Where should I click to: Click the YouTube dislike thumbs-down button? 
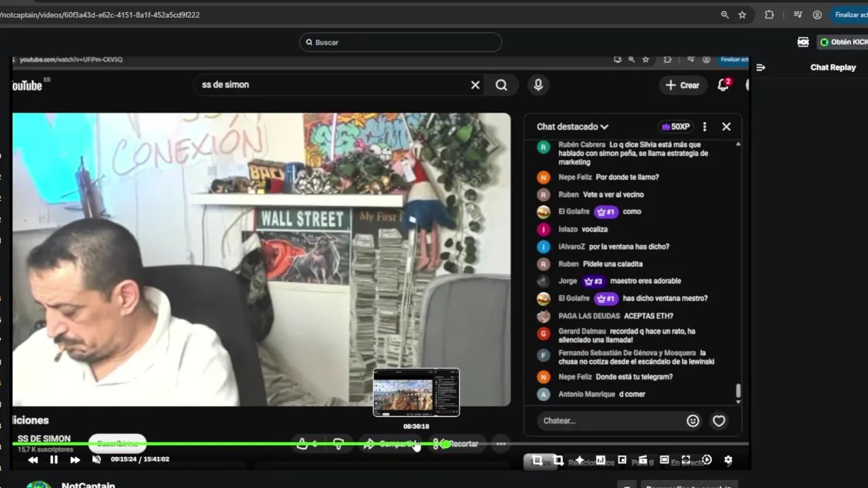338,444
